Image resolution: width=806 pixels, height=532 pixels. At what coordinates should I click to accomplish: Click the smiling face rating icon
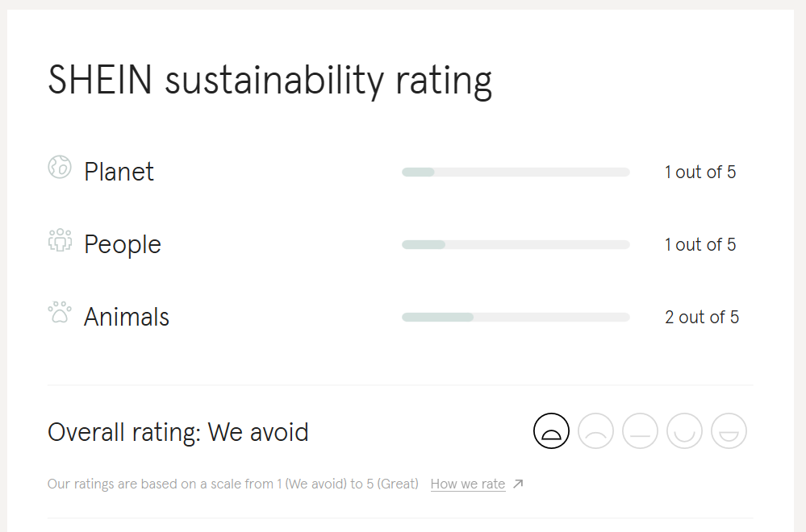click(x=684, y=430)
